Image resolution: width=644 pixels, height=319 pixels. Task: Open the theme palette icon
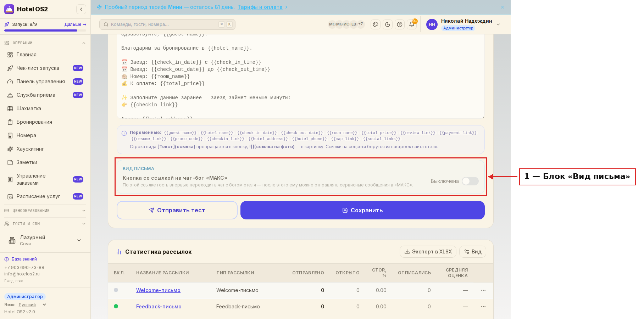coord(376,24)
